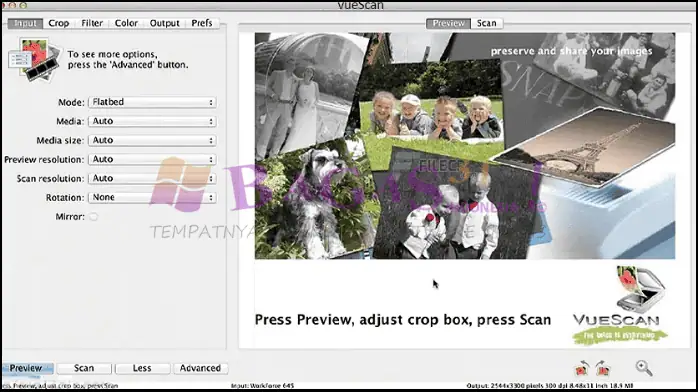Click the zoom in magnifier icon

[x=644, y=368]
